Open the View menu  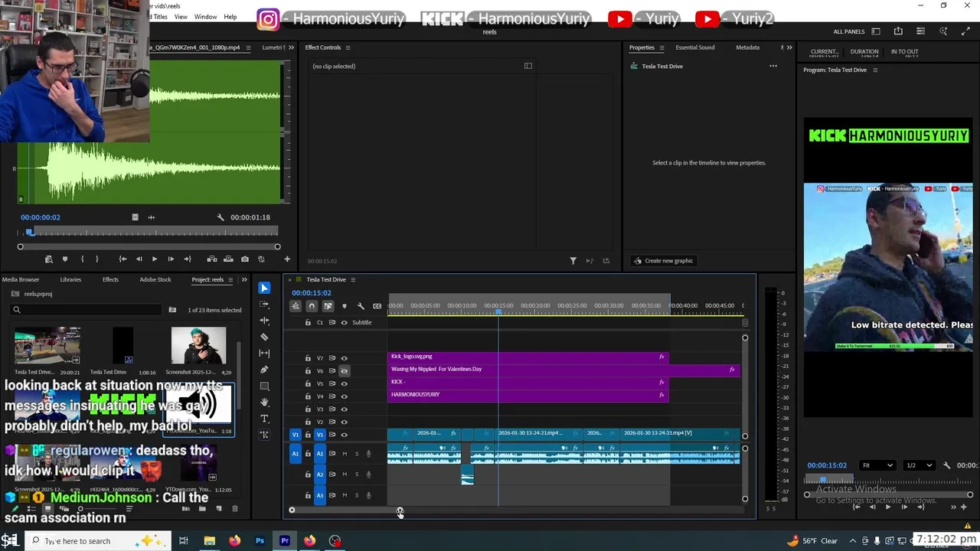click(x=181, y=17)
